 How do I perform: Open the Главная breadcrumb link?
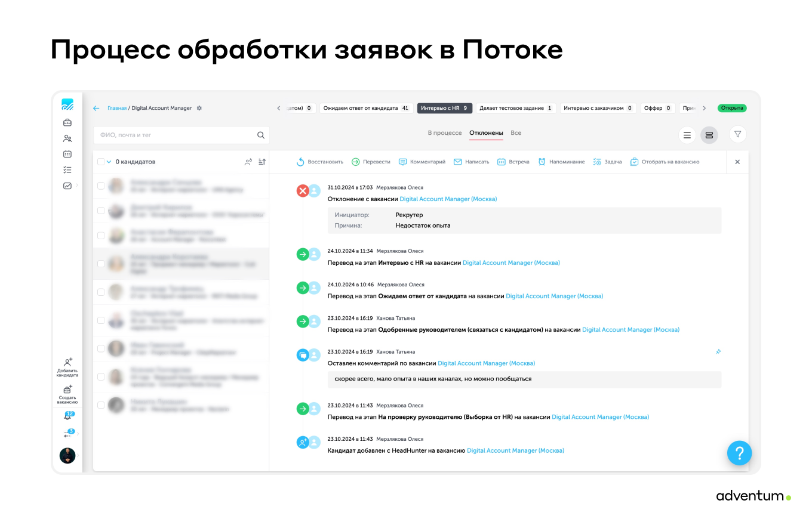coord(116,108)
